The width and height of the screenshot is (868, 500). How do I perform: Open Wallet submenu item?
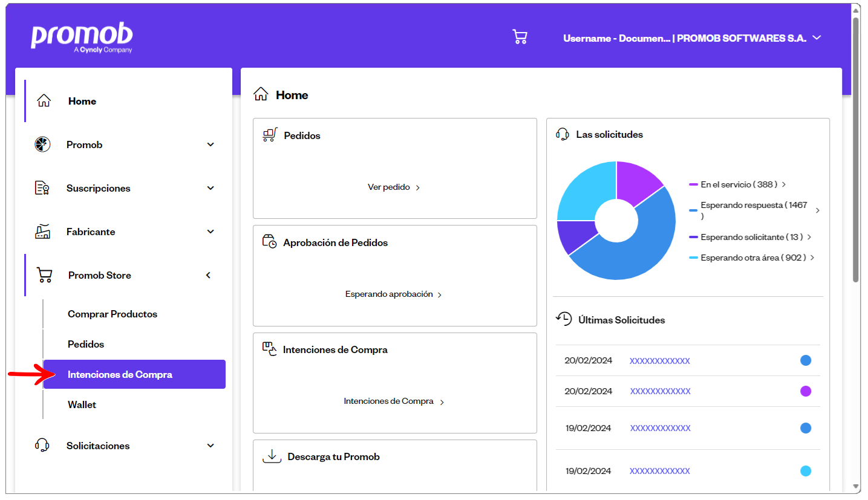tap(82, 404)
